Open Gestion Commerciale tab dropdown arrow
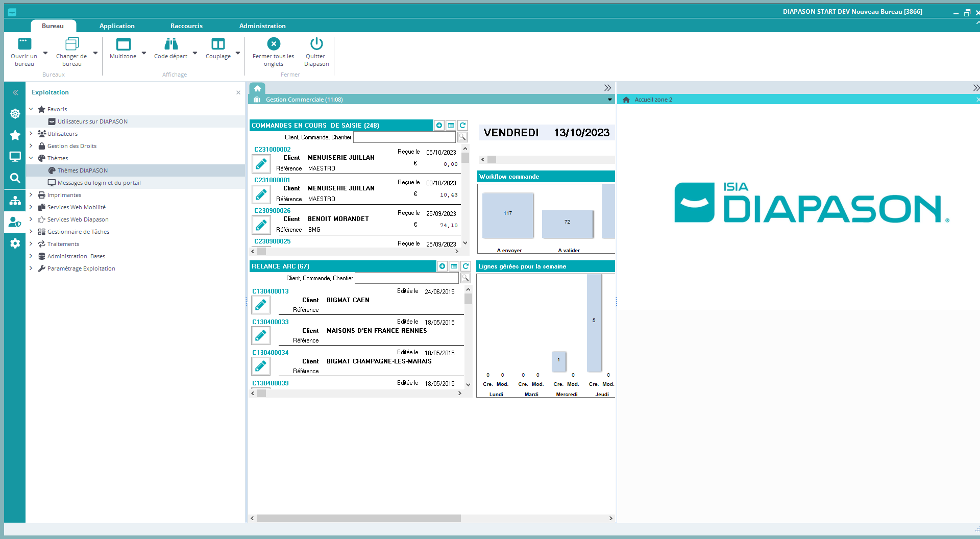The image size is (980, 539). tap(609, 100)
